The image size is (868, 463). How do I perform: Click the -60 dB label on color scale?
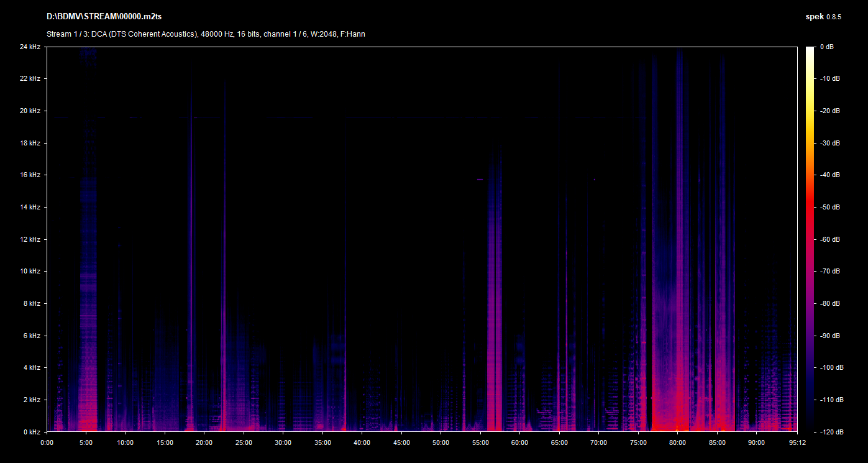829,239
